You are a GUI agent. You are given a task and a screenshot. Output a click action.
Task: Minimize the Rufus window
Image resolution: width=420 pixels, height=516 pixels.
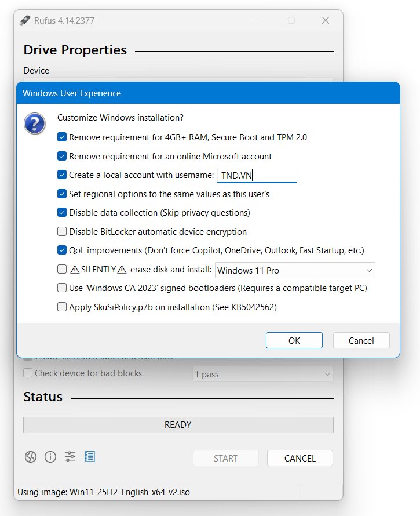258,20
